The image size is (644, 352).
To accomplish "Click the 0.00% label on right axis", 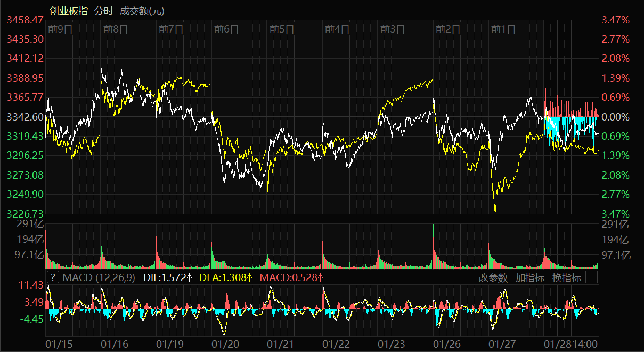I will tap(615, 117).
